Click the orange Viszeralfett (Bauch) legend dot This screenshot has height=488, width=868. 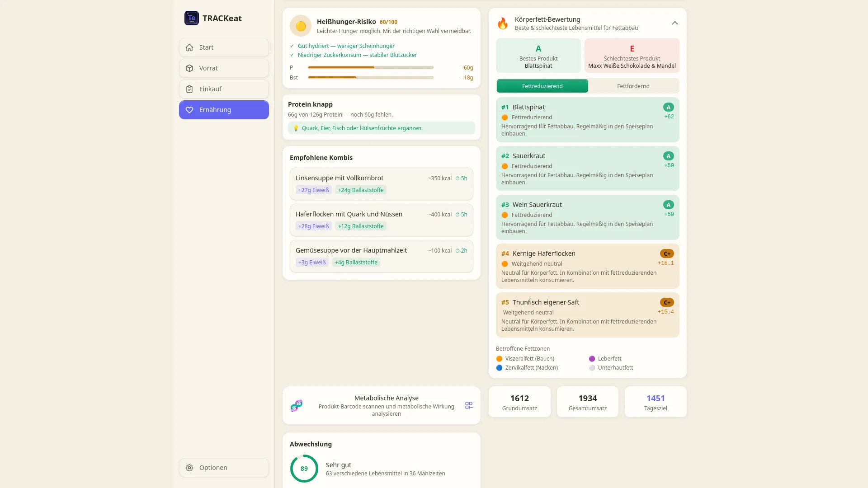click(499, 359)
